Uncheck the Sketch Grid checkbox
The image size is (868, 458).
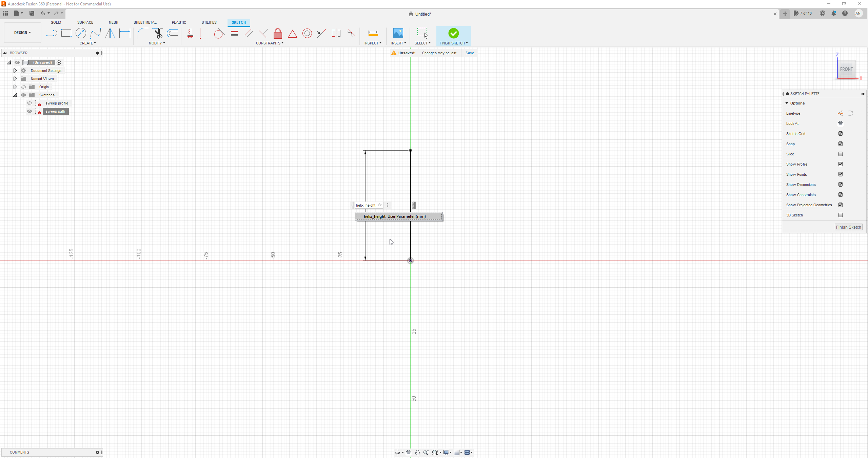coord(840,134)
